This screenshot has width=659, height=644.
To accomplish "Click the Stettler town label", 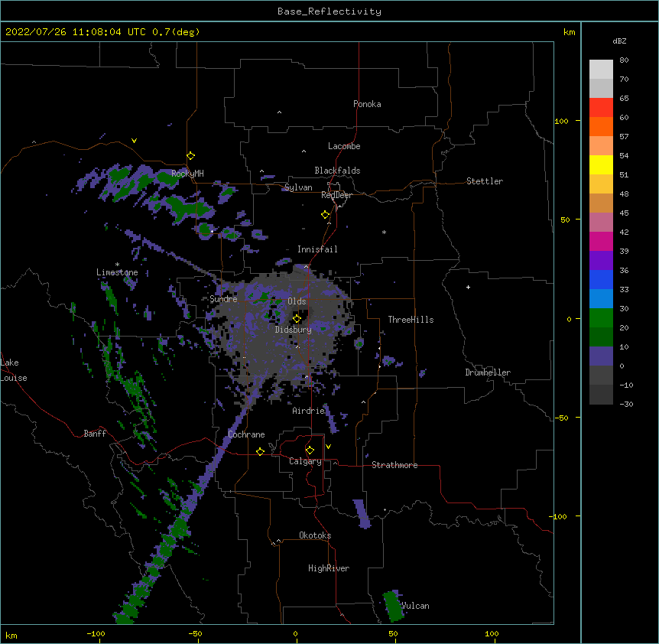I will coord(485,181).
